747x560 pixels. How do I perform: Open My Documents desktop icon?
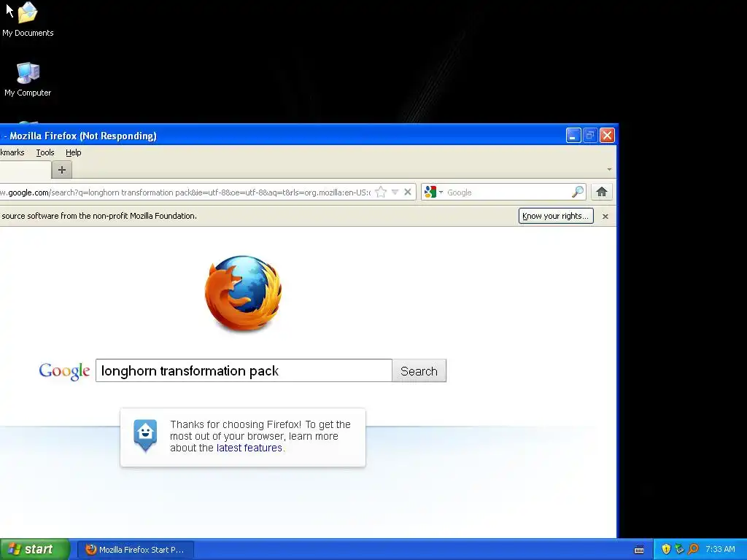tap(28, 20)
